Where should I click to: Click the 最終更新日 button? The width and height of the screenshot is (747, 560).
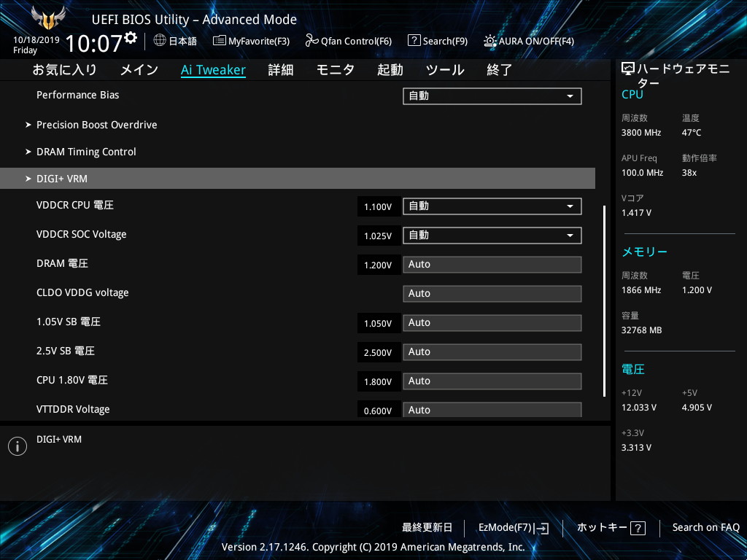[427, 528]
